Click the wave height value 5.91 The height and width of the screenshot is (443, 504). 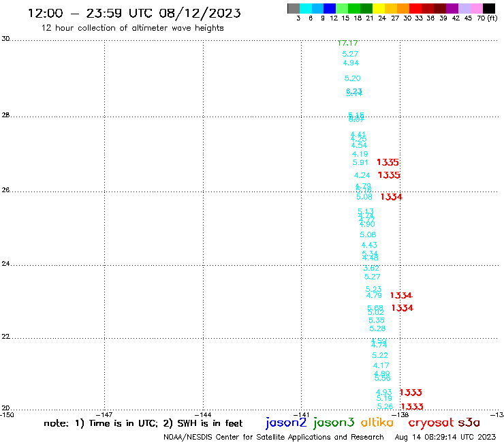pos(360,162)
